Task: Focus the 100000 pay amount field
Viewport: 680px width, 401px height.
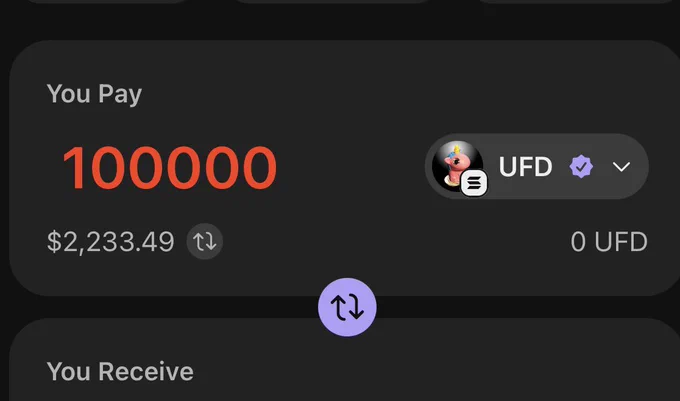Action: (x=169, y=168)
